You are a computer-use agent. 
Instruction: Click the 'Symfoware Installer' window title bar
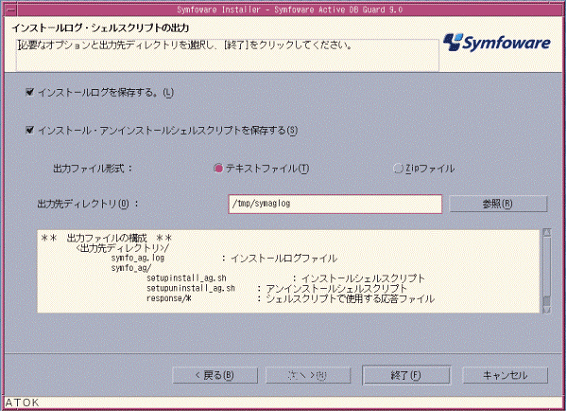click(289, 10)
